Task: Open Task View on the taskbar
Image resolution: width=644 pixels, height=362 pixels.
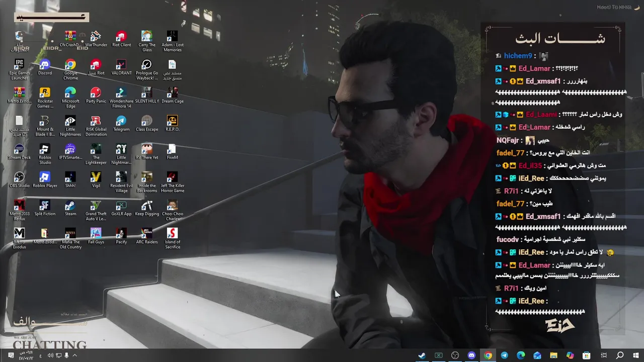Action: 604,355
